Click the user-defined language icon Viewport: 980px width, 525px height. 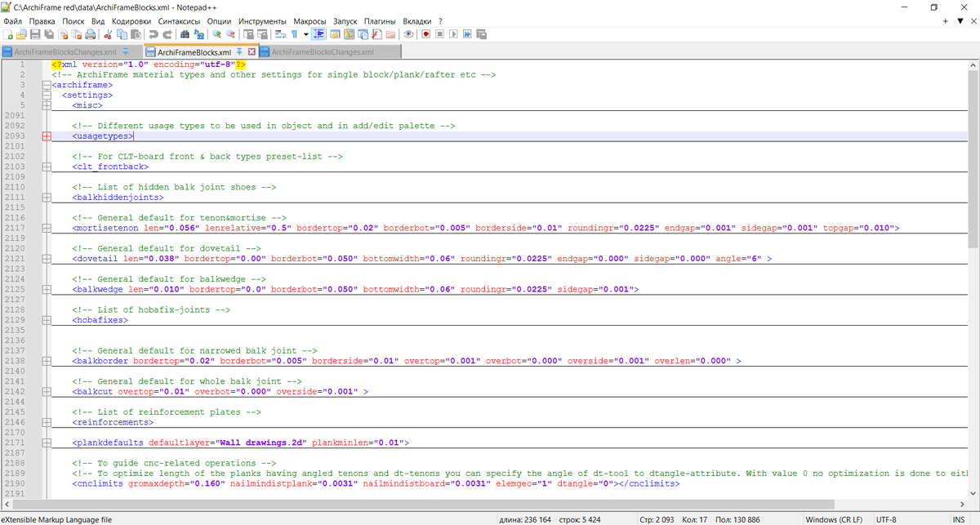point(335,34)
